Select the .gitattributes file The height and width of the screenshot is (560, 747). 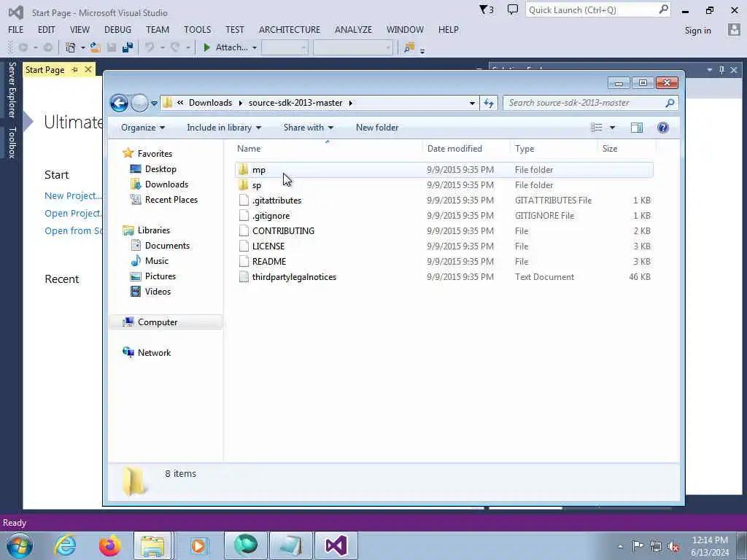[x=444, y=201]
